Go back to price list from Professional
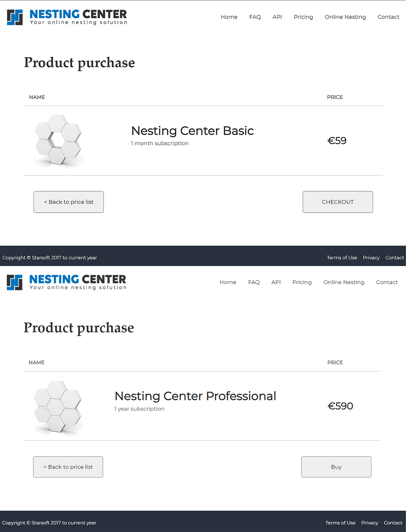 click(x=68, y=467)
